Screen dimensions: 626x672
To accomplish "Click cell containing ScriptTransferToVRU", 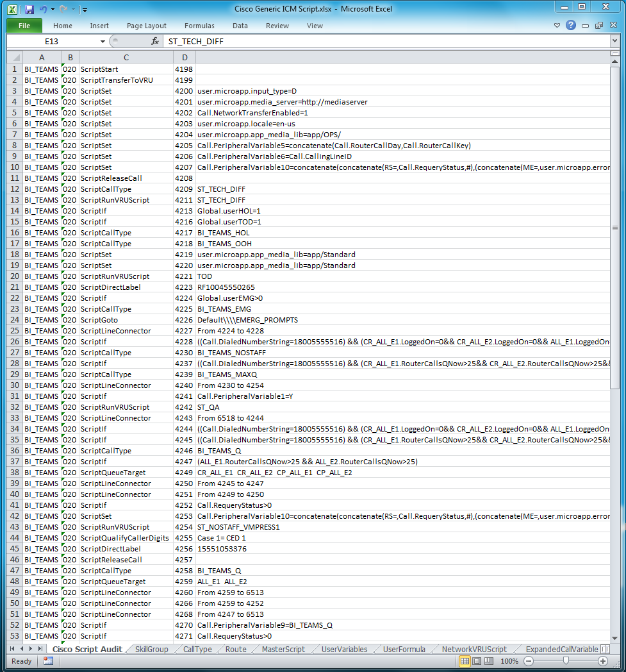I will coord(126,80).
